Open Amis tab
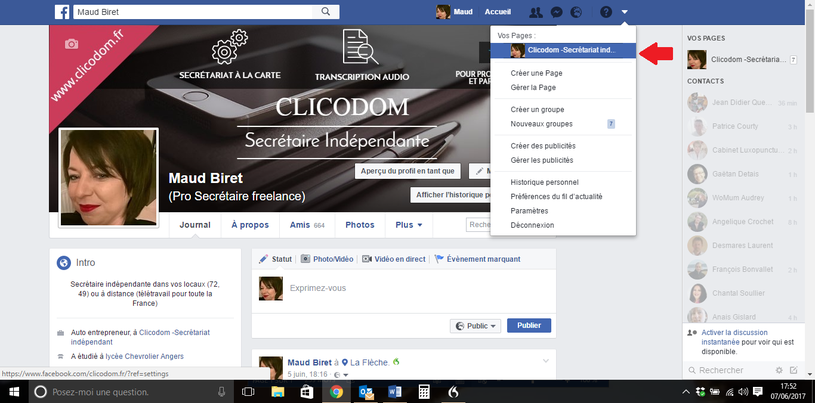Image resolution: width=815 pixels, height=403 pixels. (307, 225)
